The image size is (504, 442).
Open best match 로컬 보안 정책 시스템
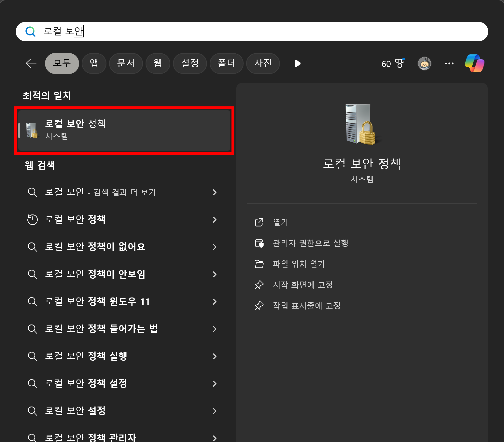pyautogui.click(x=124, y=130)
